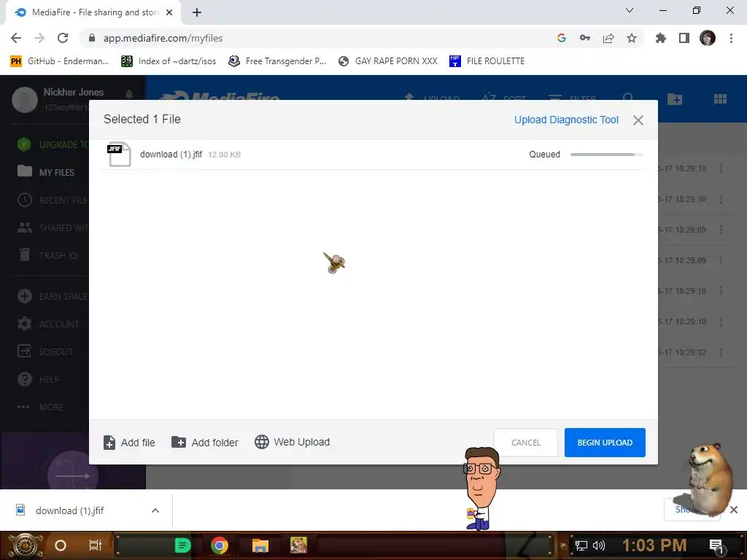The image size is (747, 560).
Task: Click the Nickher Jones profile avatar
Action: pyautogui.click(x=24, y=99)
